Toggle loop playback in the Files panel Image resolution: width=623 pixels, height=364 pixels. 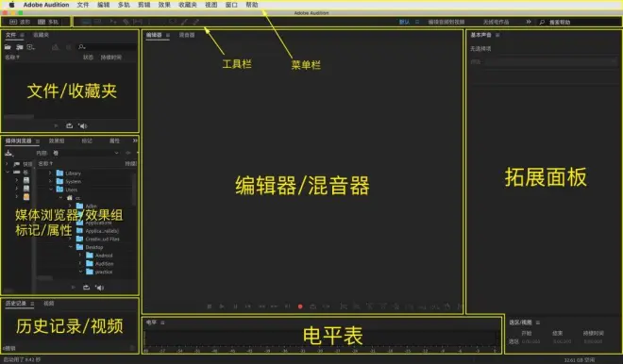pos(70,125)
